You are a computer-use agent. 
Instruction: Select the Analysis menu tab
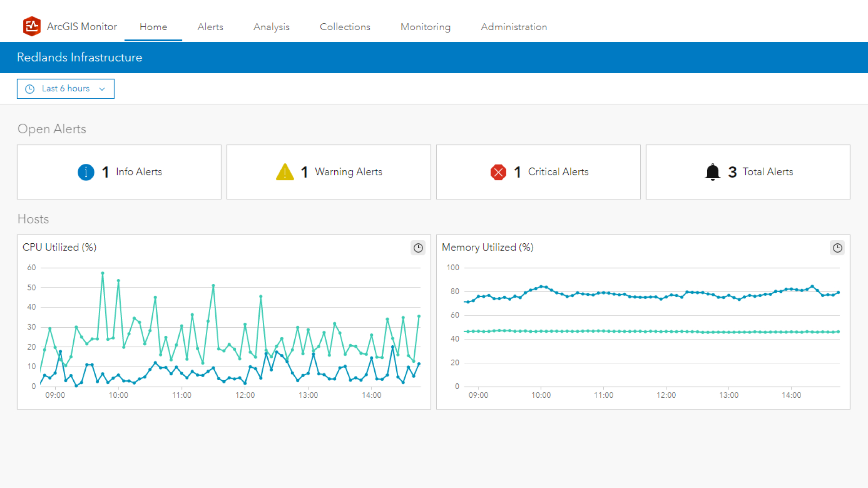[x=271, y=27]
